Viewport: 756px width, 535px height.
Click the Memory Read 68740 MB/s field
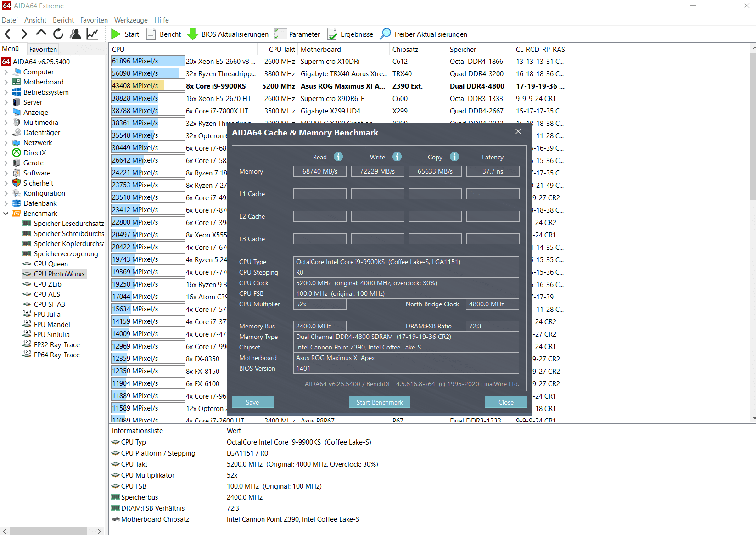coord(320,171)
